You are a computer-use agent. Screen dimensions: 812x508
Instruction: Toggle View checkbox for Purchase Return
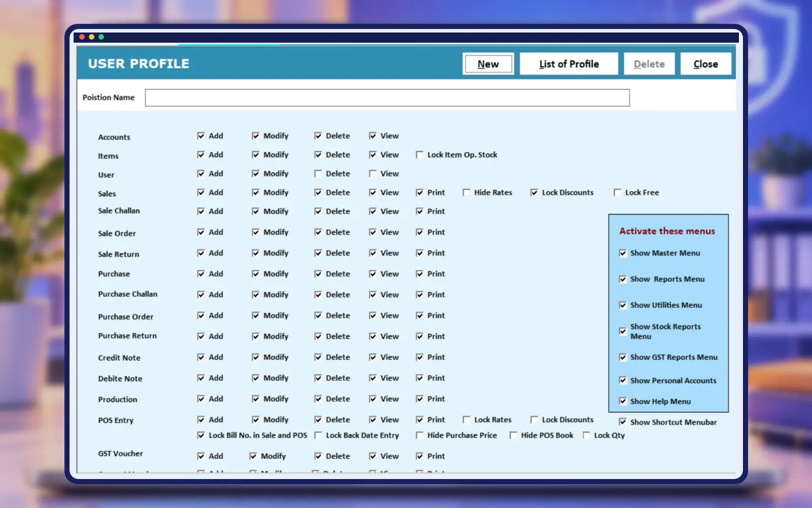(x=373, y=336)
